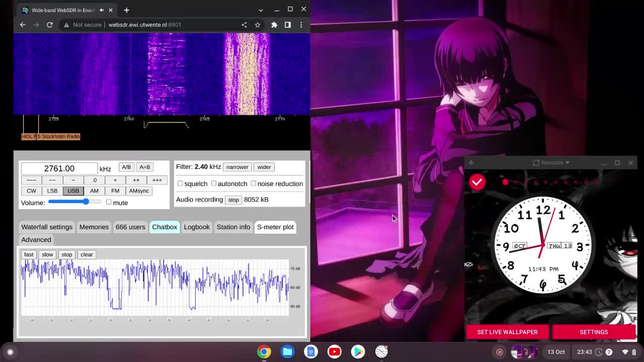Open Advanced tab
This screenshot has width=644, height=362.
pos(36,239)
